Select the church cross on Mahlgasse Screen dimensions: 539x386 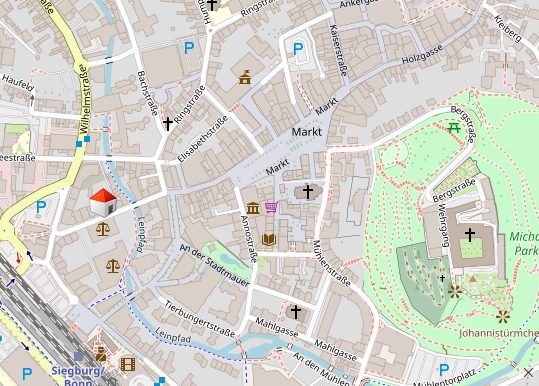pos(296,312)
